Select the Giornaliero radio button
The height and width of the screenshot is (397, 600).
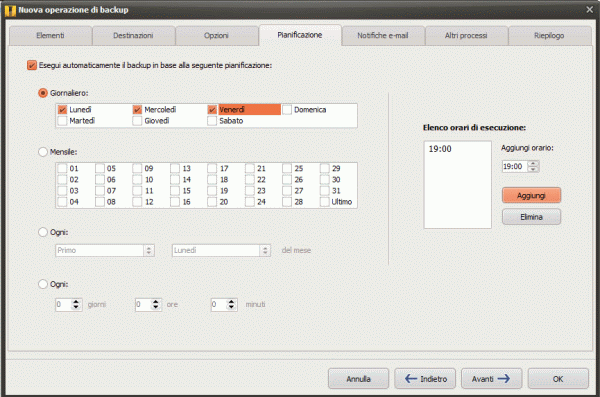tap(43, 93)
